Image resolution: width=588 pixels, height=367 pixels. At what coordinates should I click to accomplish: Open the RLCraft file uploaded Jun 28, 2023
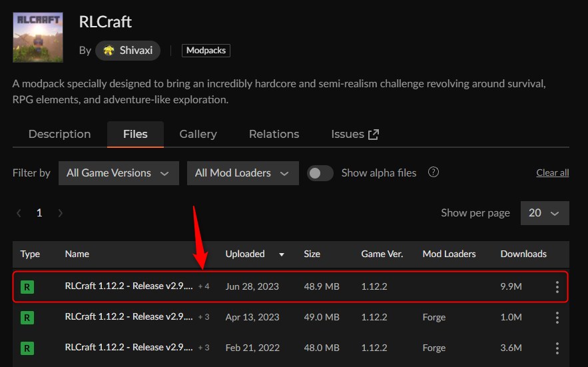pos(129,286)
